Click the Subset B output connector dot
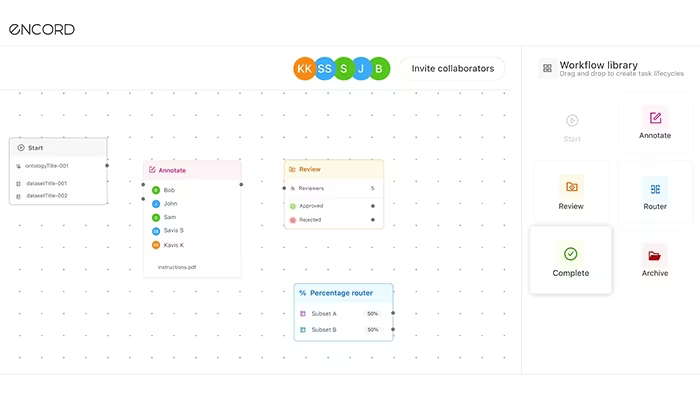 pos(393,329)
